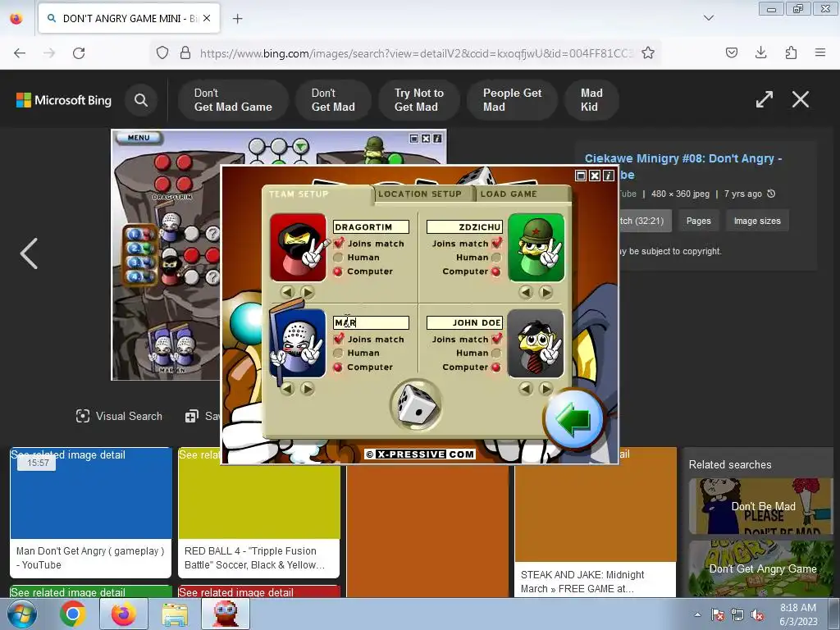Select People Get Mad suggestion

512,100
